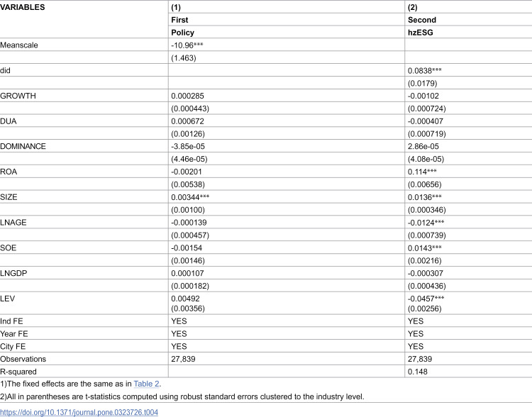Select the 0.00344*** SIZE value
532x417 pixels.
(x=190, y=197)
